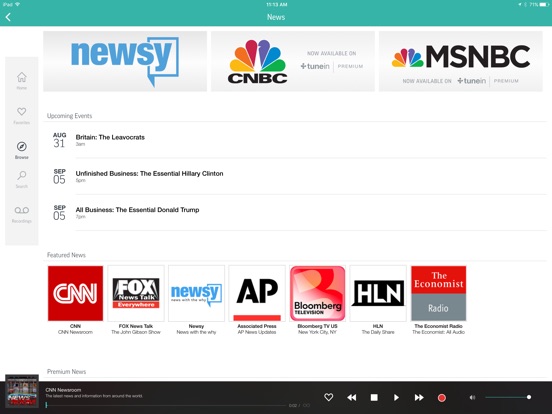Select The Economist Radio station tile
The height and width of the screenshot is (414, 552).
click(439, 300)
